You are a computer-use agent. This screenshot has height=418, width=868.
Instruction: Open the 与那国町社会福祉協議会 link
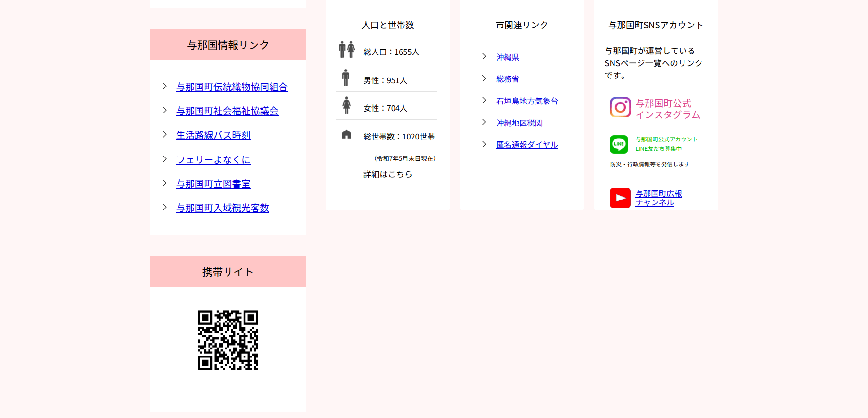click(x=227, y=111)
